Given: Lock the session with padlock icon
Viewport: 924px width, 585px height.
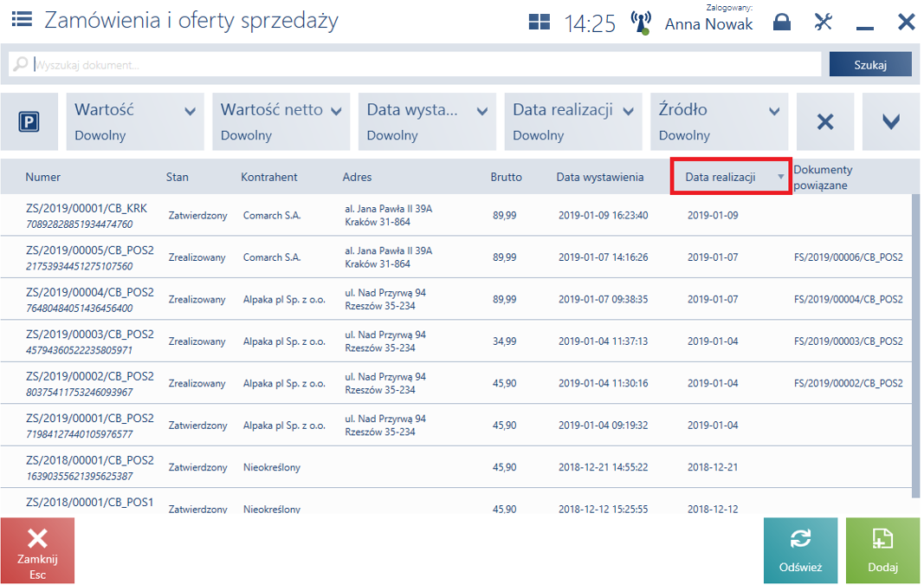Looking at the screenshot, I should 782,23.
